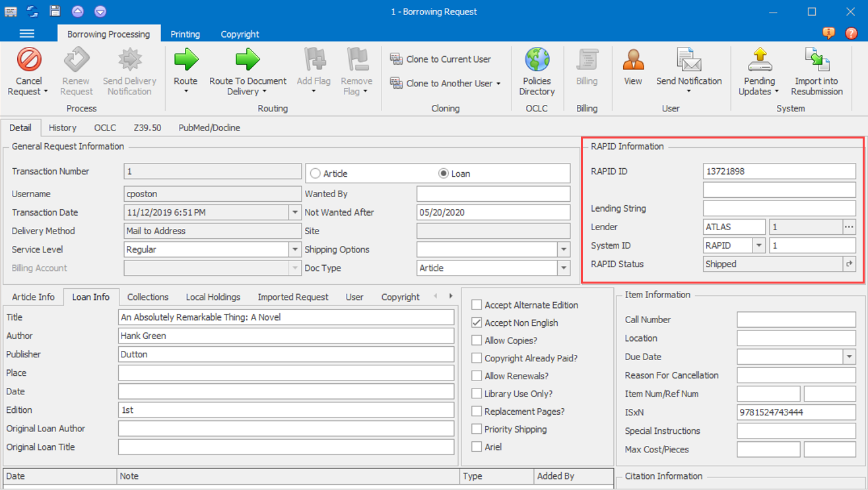Open the System ID dropdown
868x490 pixels.
[759, 245]
